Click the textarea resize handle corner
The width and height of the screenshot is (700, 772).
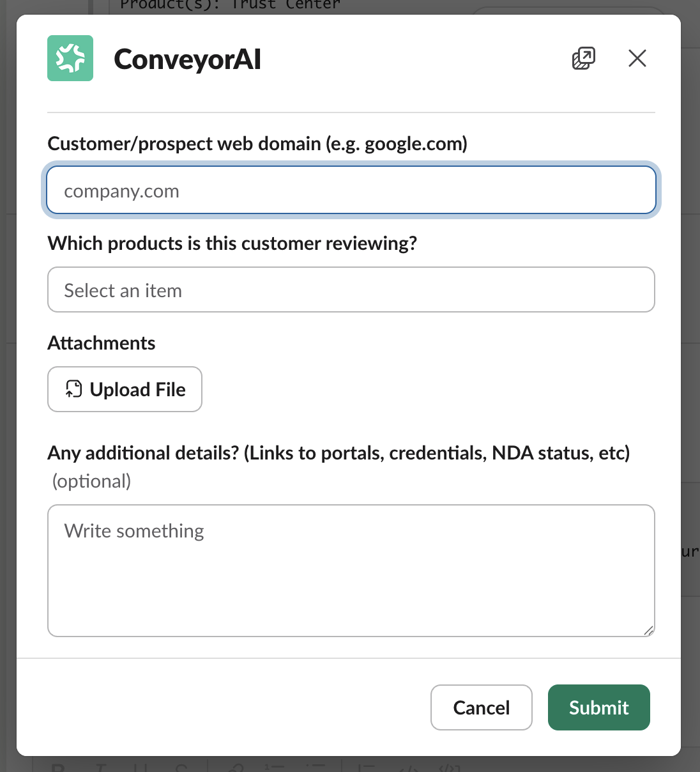(x=648, y=630)
